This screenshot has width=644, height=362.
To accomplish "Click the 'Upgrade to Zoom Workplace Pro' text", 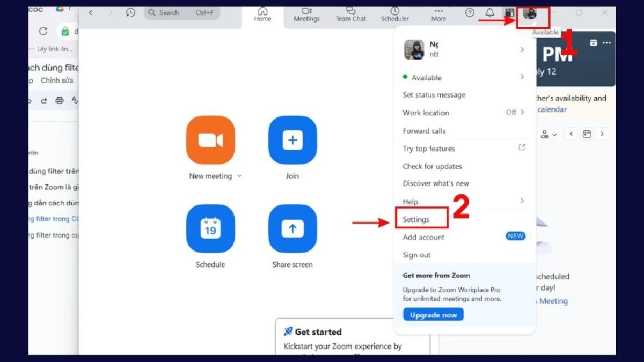I will [451, 290].
